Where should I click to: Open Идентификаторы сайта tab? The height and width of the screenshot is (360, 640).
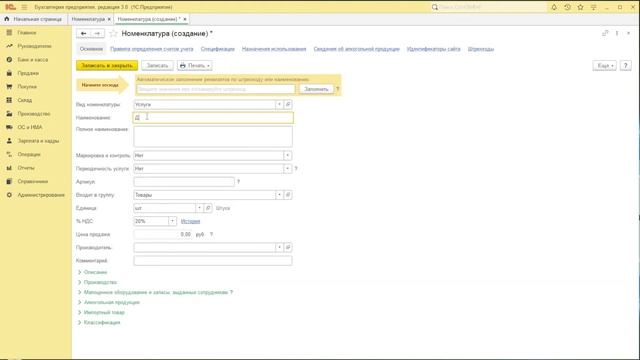coord(433,49)
